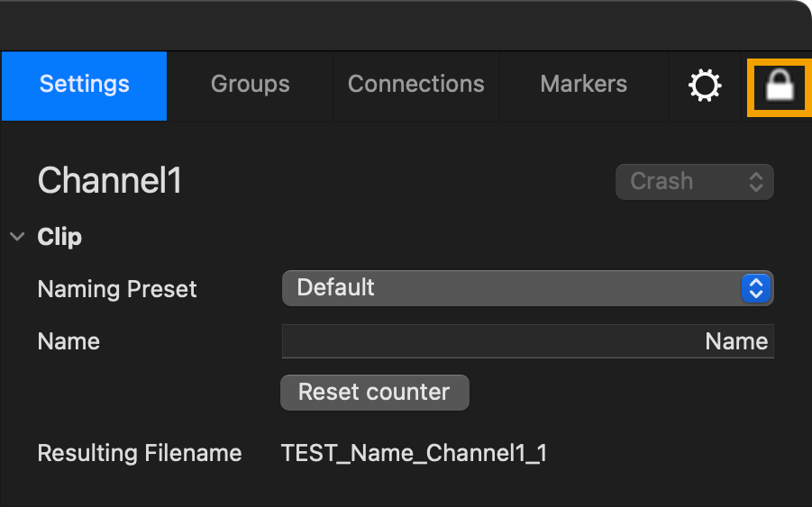This screenshot has width=812, height=507.
Task: Click the Channel1 title
Action: (110, 180)
